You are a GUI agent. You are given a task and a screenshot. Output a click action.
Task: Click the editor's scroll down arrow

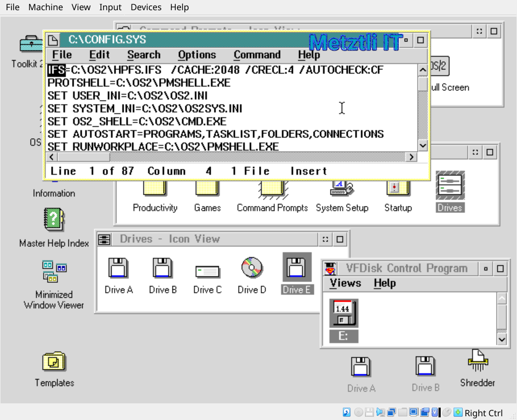click(423, 146)
